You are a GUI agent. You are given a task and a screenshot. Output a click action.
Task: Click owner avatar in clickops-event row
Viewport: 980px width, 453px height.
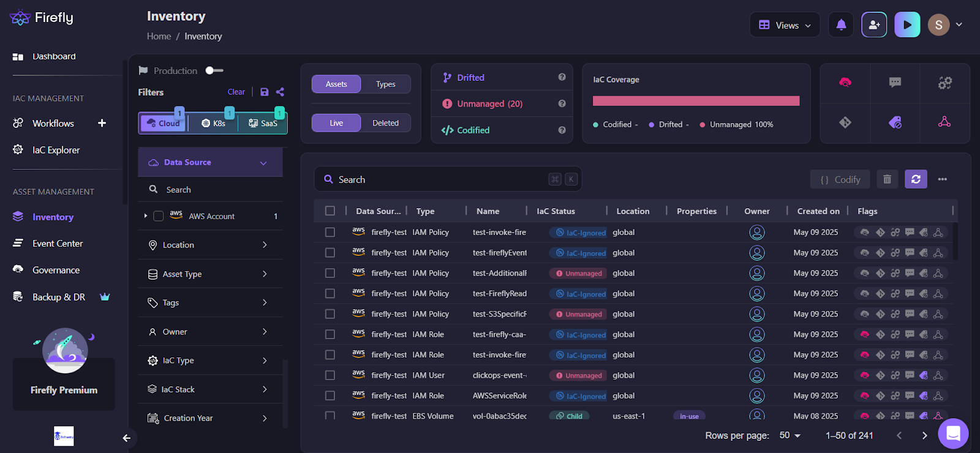click(757, 375)
